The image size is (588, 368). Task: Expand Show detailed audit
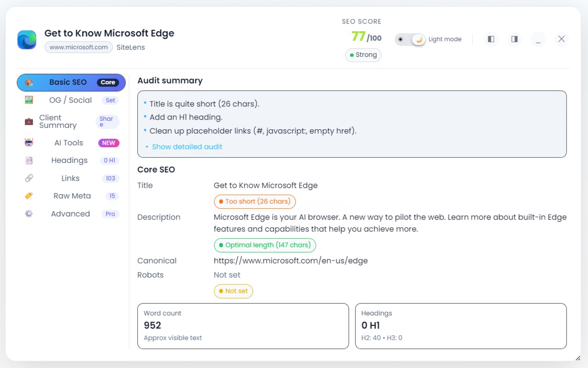(187, 147)
